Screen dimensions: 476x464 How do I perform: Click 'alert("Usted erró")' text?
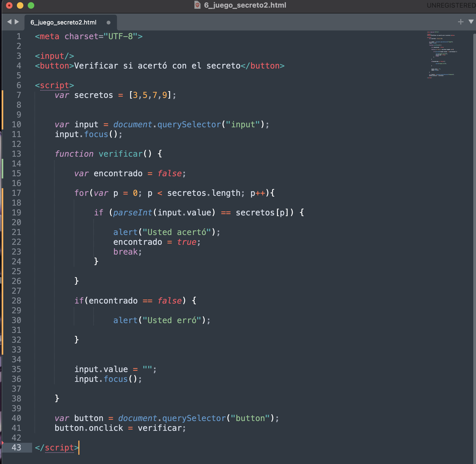tap(159, 320)
